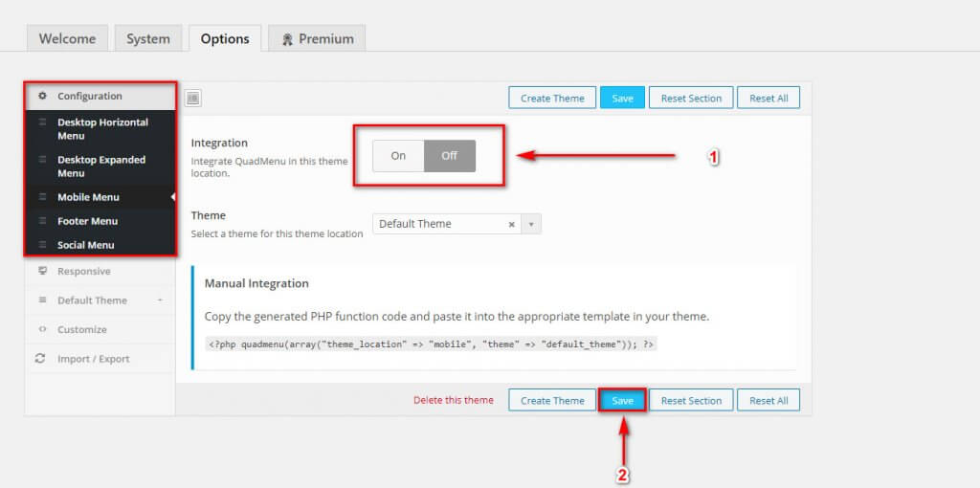Set Integration to Off
This screenshot has height=488, width=980.
point(450,156)
